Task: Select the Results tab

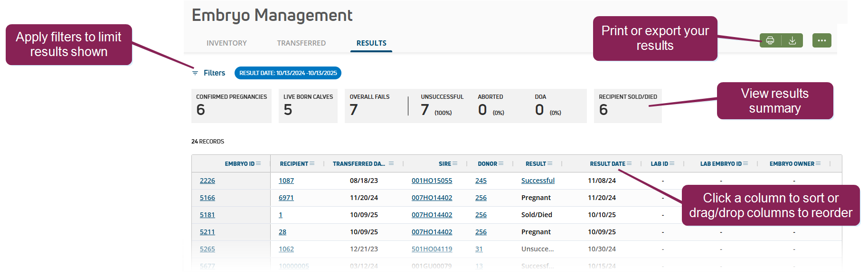Action: (x=371, y=43)
